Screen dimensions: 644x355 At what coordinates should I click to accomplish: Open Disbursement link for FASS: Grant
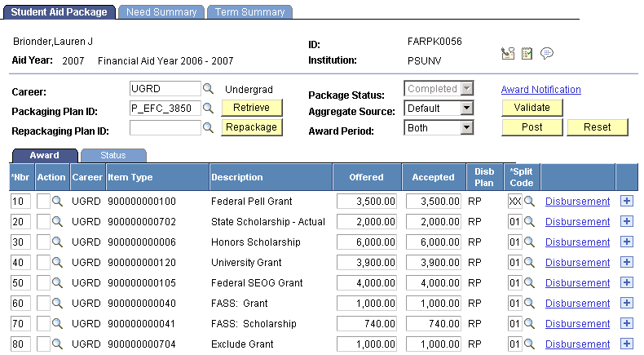tap(577, 303)
